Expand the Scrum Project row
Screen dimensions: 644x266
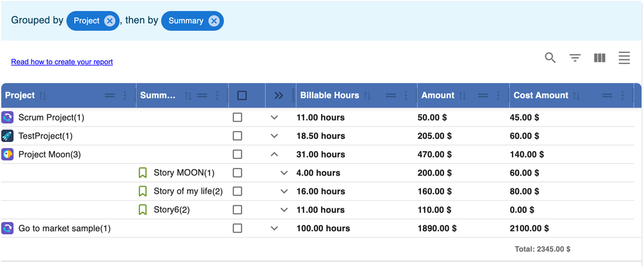275,118
